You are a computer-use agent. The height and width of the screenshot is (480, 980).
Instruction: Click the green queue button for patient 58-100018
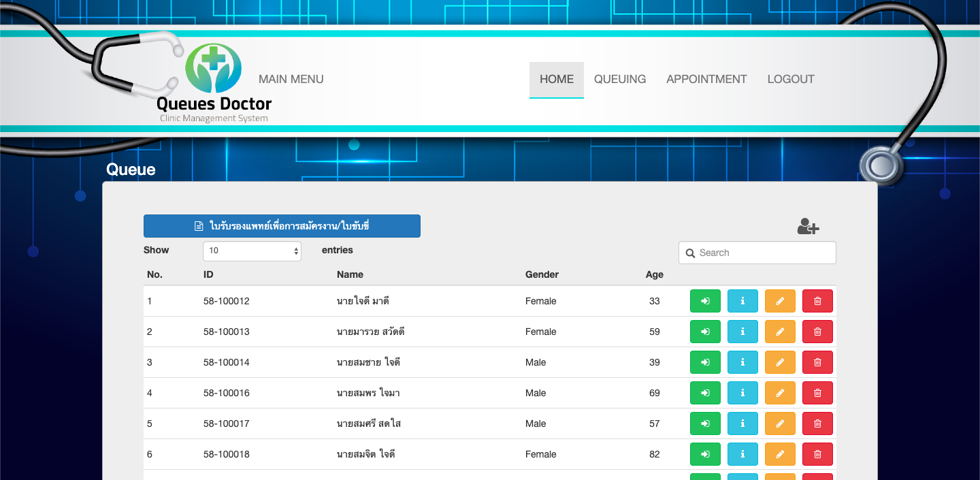click(x=705, y=454)
